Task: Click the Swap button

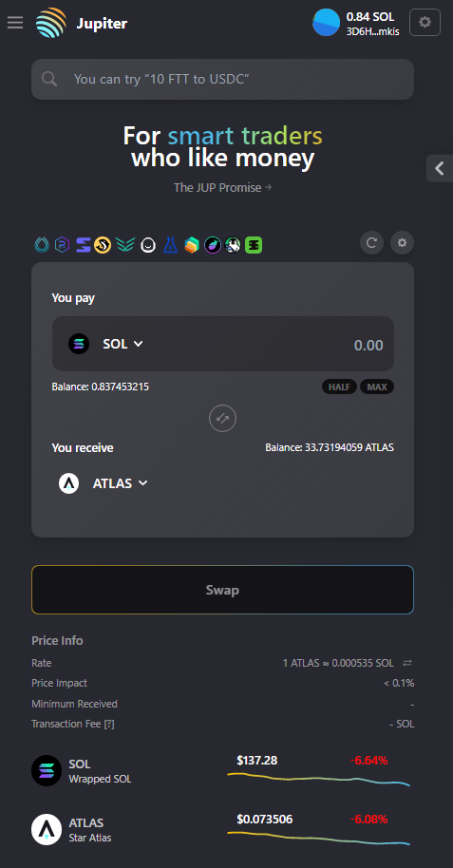Action: (222, 590)
